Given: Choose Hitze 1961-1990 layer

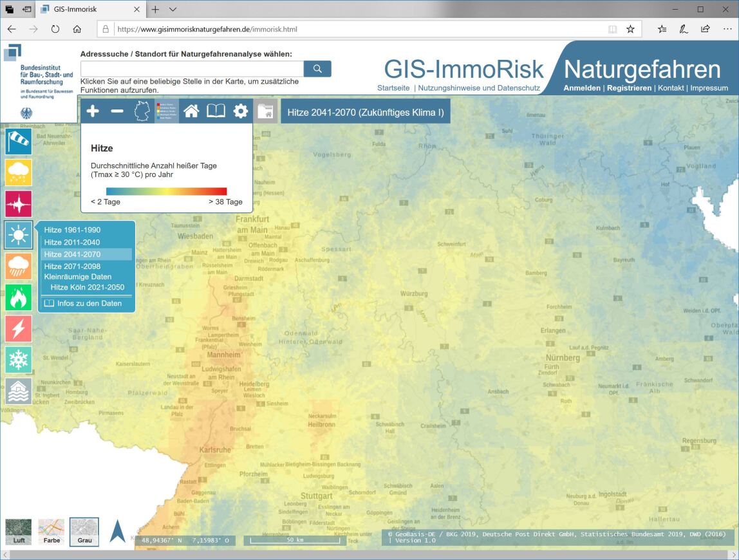Looking at the screenshot, I should 73,230.
